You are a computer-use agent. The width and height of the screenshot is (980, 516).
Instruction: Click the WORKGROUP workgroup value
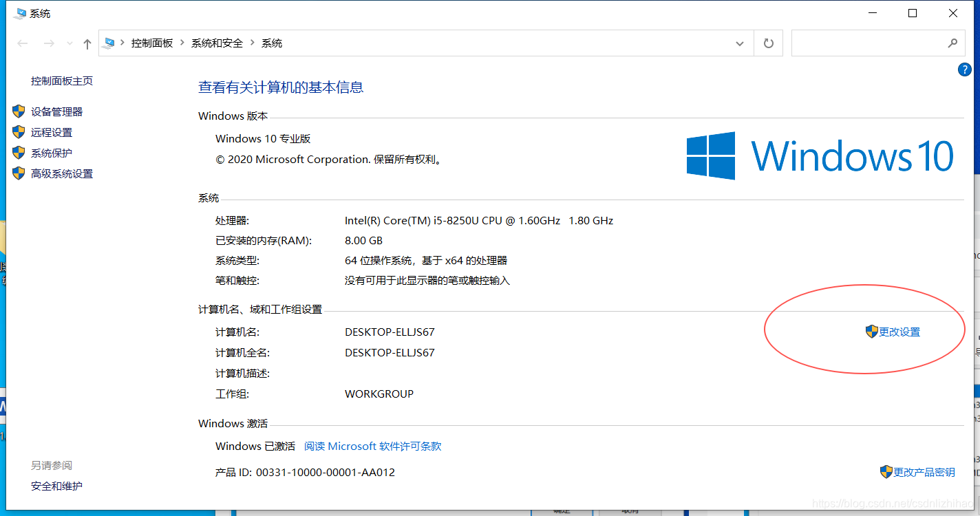pos(379,394)
